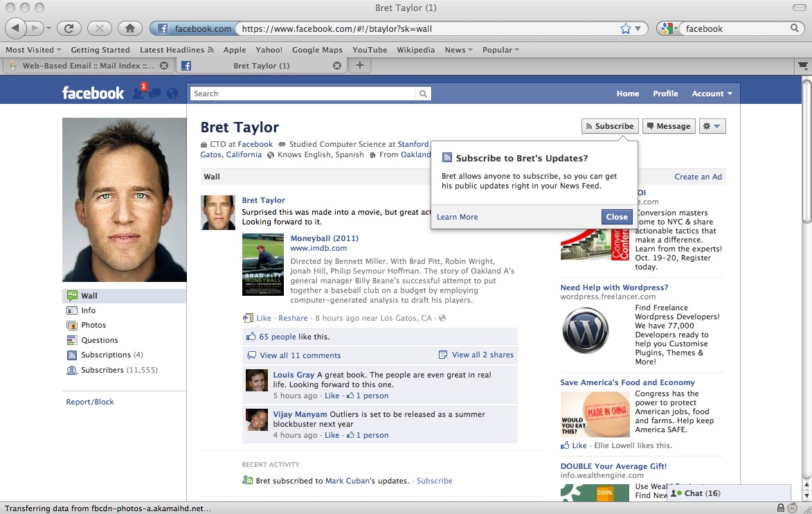Expand the Account dropdown menu
The image size is (812, 514).
pyautogui.click(x=712, y=94)
